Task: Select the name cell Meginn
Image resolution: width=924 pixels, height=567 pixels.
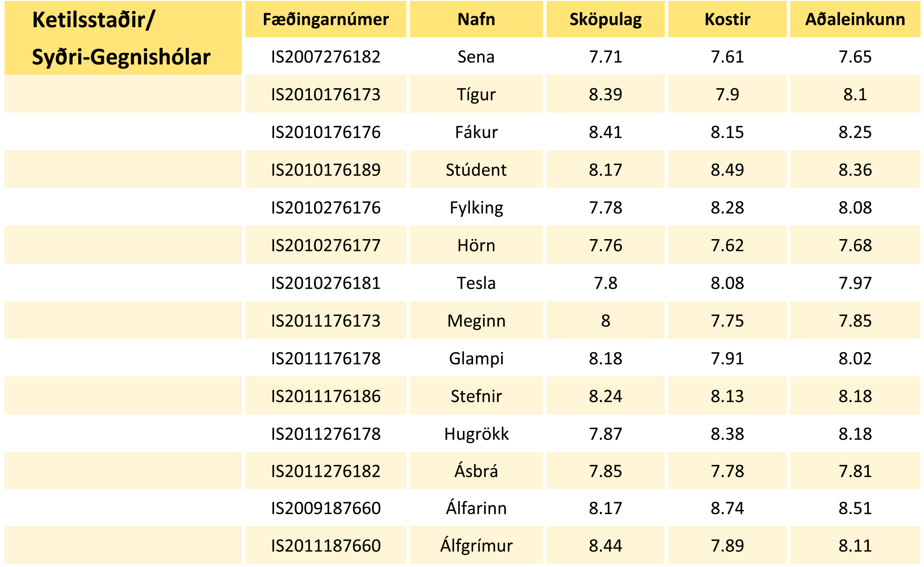Action: 476,321
